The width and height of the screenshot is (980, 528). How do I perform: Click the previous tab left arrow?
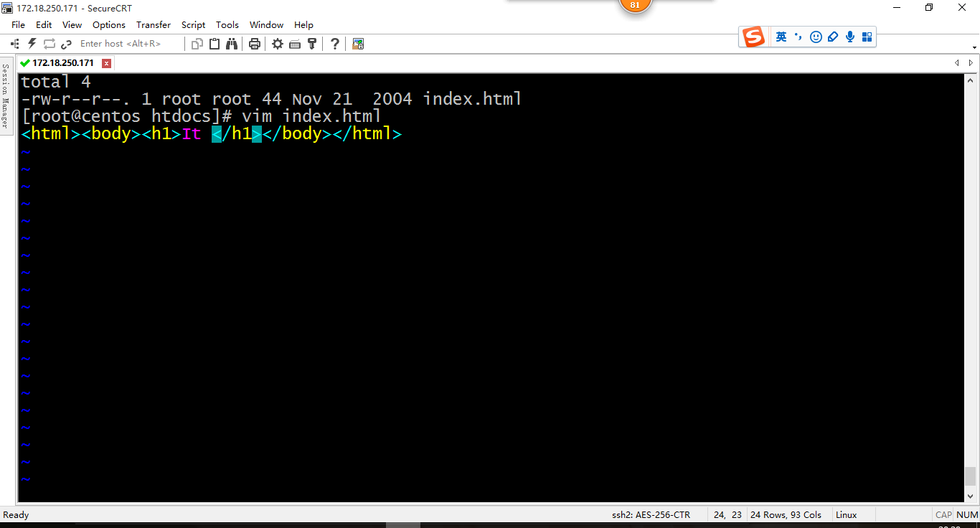point(956,63)
